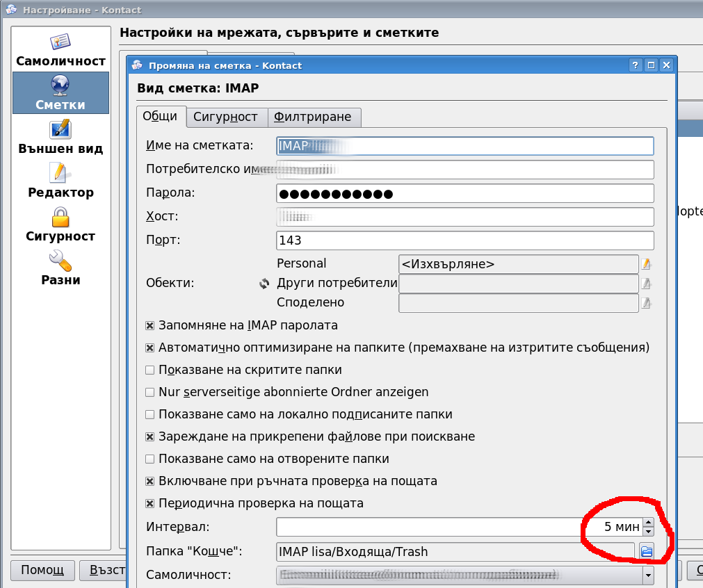Click the Вид сметка: IMAP heading

click(197, 88)
